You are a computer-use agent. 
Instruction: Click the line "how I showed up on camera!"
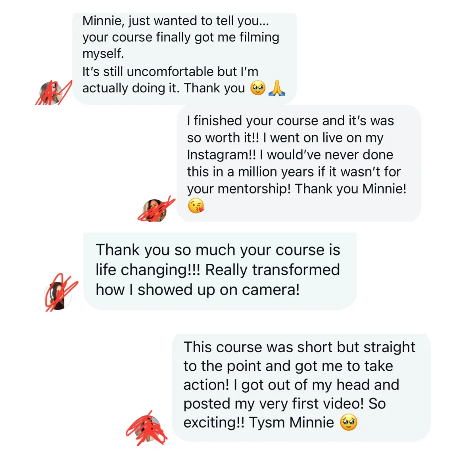[197, 290]
